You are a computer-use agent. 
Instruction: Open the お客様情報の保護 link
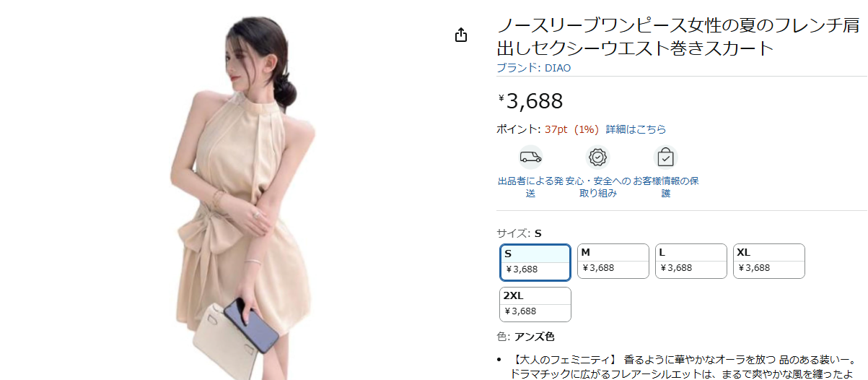[666, 187]
